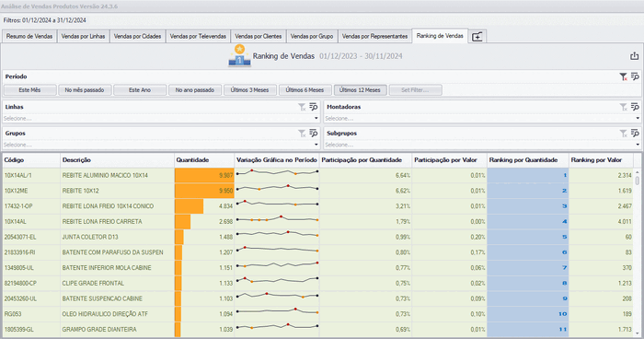The image size is (644, 339).
Task: Click the No ano passado button
Action: tap(195, 90)
